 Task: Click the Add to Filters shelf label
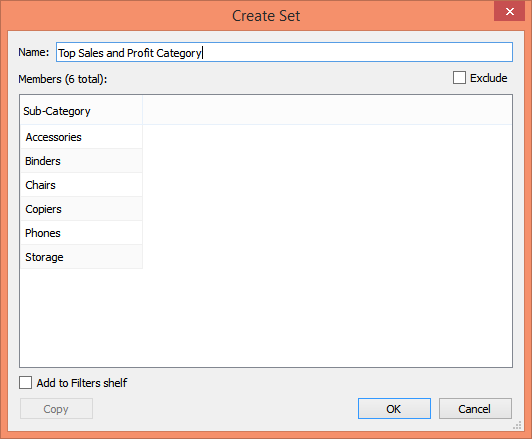(x=82, y=383)
